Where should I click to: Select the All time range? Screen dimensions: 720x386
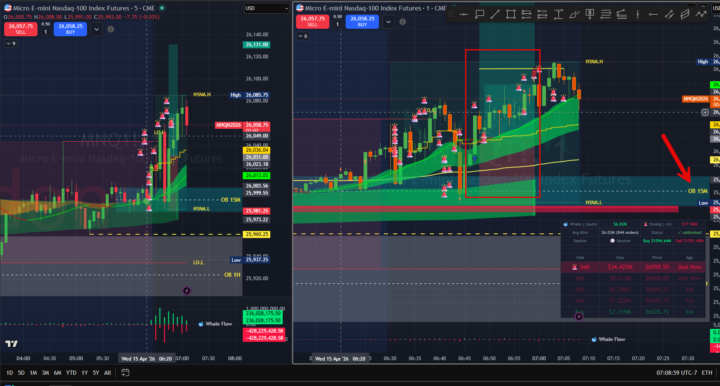[x=107, y=373]
